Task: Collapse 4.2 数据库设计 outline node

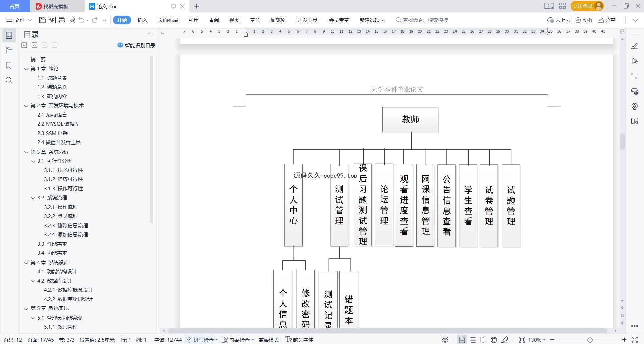Action: [33, 281]
